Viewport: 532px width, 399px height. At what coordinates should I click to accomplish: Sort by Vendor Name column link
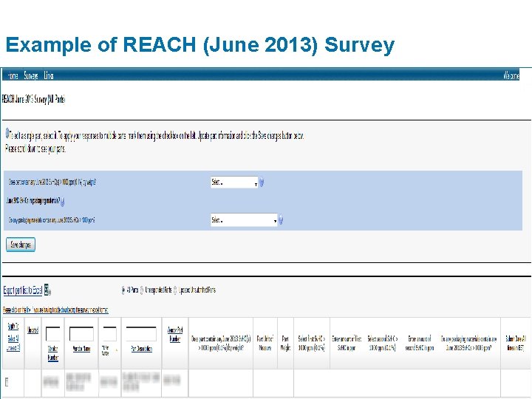coord(81,349)
